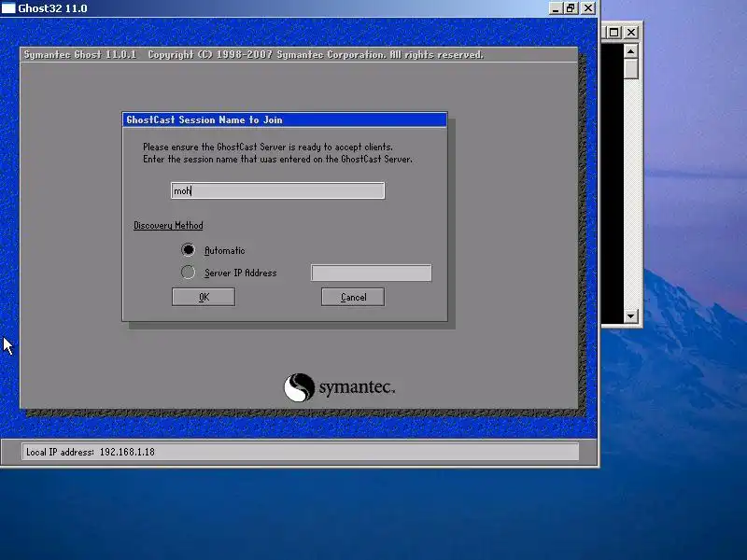Close the Ghost32 11.0 window
The width and height of the screenshot is (747, 560).
tap(588, 8)
